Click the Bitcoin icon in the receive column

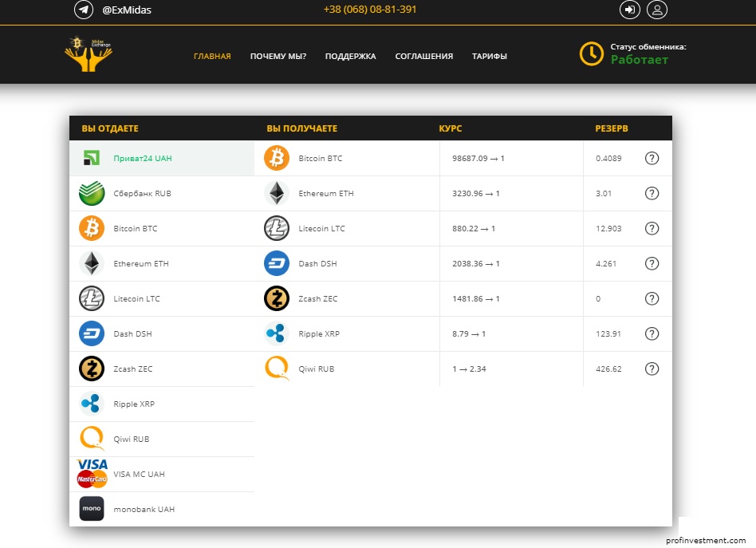[277, 158]
